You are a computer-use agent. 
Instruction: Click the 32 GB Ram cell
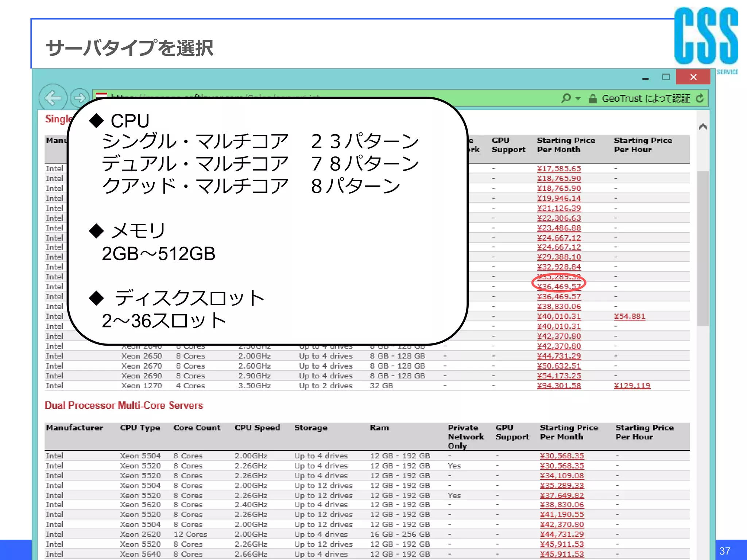click(382, 385)
